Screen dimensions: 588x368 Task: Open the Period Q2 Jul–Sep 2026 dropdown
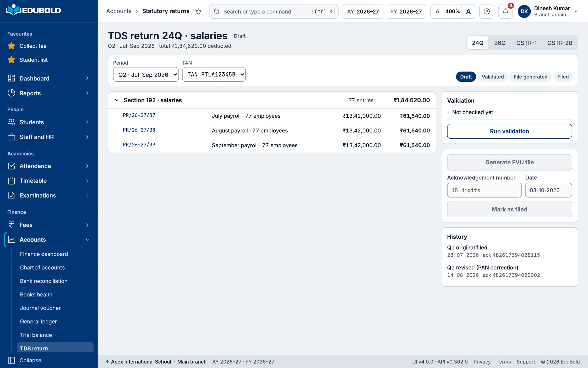pos(146,75)
